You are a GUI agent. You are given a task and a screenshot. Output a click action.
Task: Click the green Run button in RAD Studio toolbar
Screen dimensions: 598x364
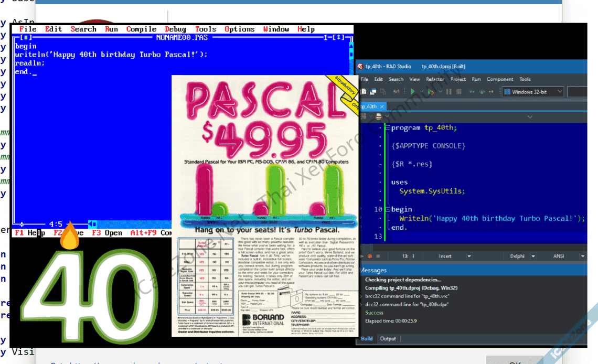tap(413, 92)
